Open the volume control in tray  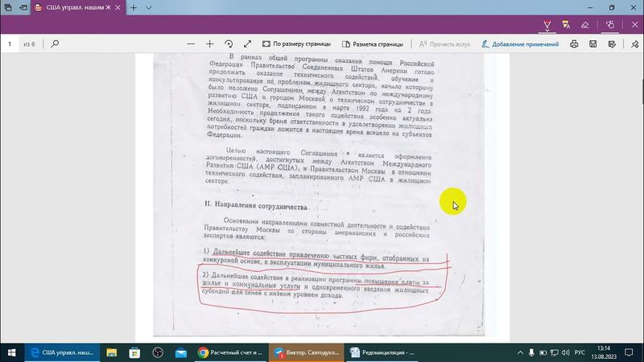[566, 352]
